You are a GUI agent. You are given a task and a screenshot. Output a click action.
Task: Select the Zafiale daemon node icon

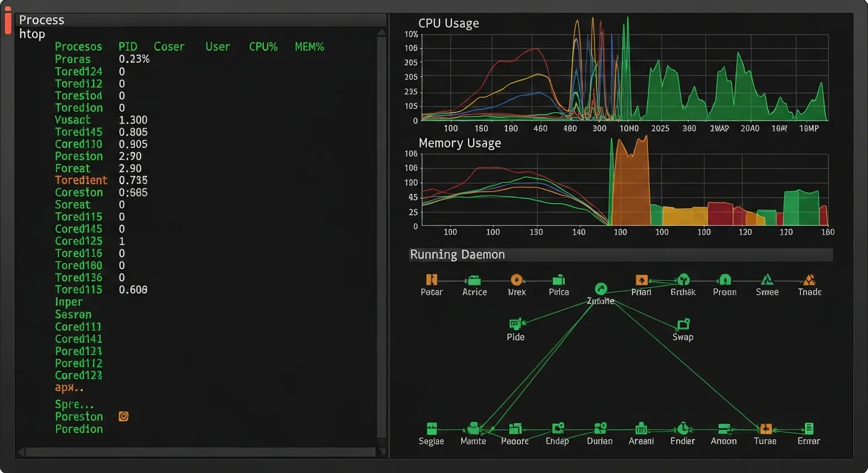pos(600,288)
